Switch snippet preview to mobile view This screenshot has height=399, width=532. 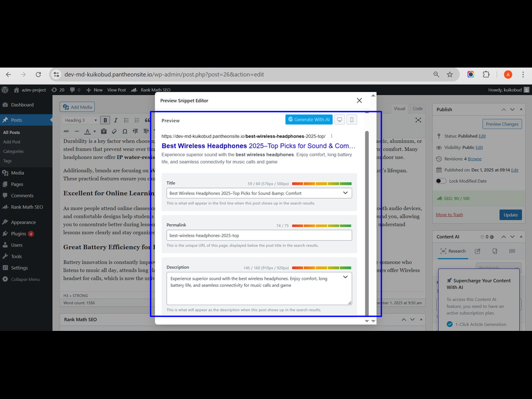(x=352, y=119)
